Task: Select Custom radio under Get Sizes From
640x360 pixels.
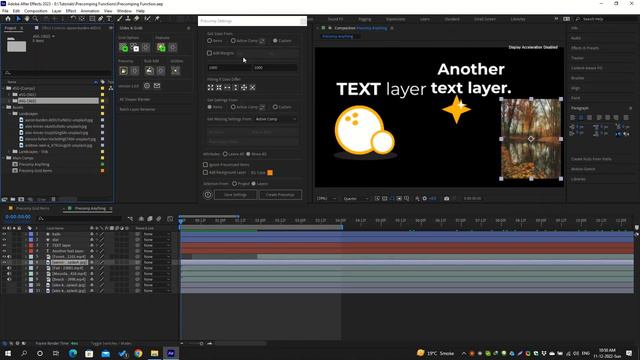Action: [x=275, y=41]
